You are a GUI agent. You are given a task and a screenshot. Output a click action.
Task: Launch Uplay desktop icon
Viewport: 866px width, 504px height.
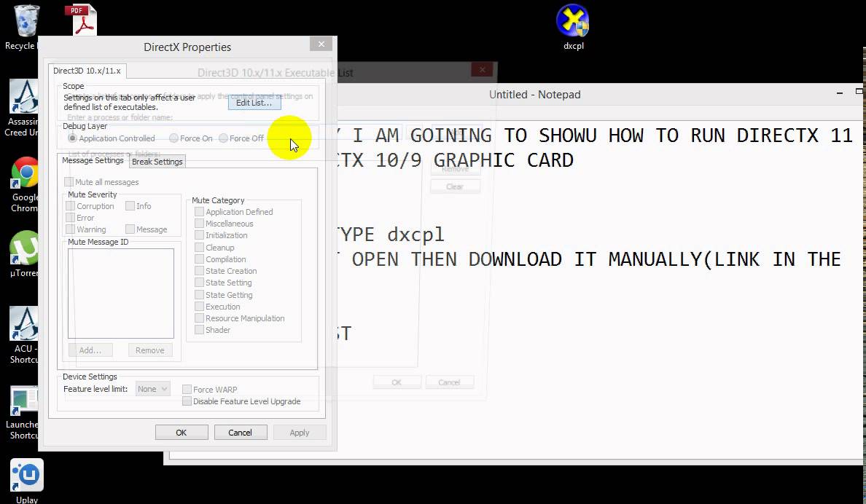tap(26, 481)
